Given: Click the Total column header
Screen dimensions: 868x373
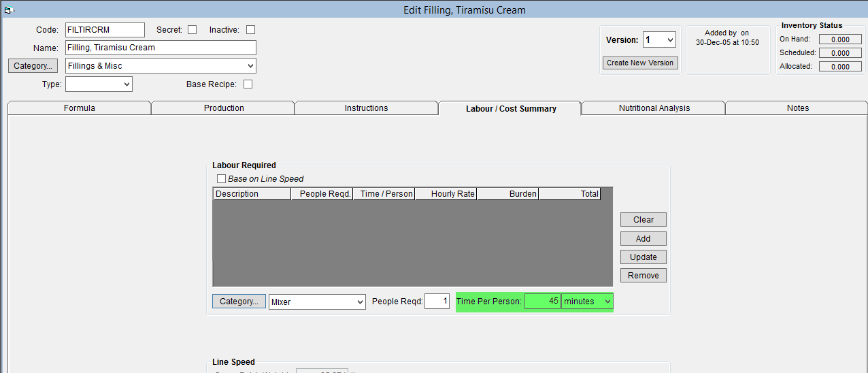Looking at the screenshot, I should (569, 194).
